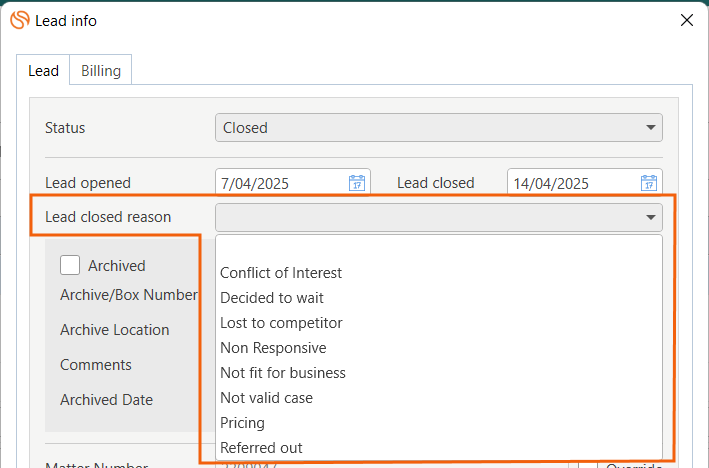Pick Lost to competitor from list
The width and height of the screenshot is (709, 468).
281,323
